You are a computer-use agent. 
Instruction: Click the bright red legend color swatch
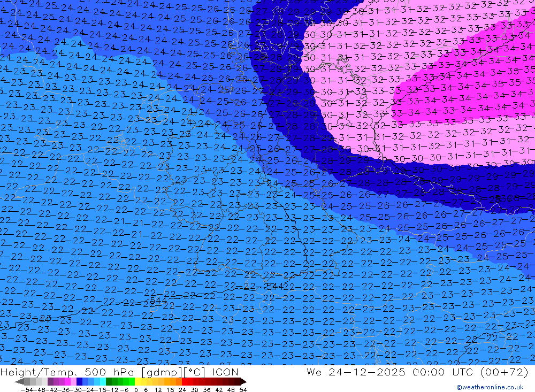point(185,381)
